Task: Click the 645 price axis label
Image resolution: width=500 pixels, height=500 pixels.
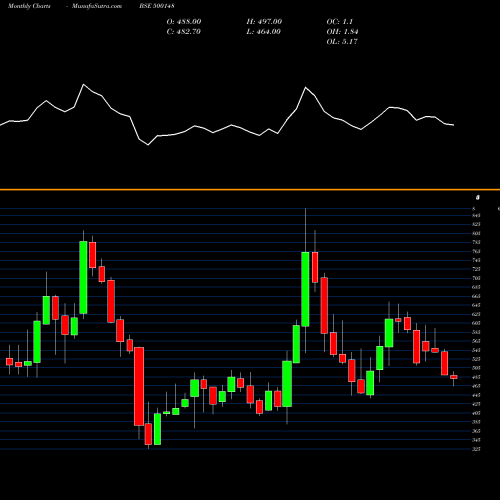Action: 476,305
